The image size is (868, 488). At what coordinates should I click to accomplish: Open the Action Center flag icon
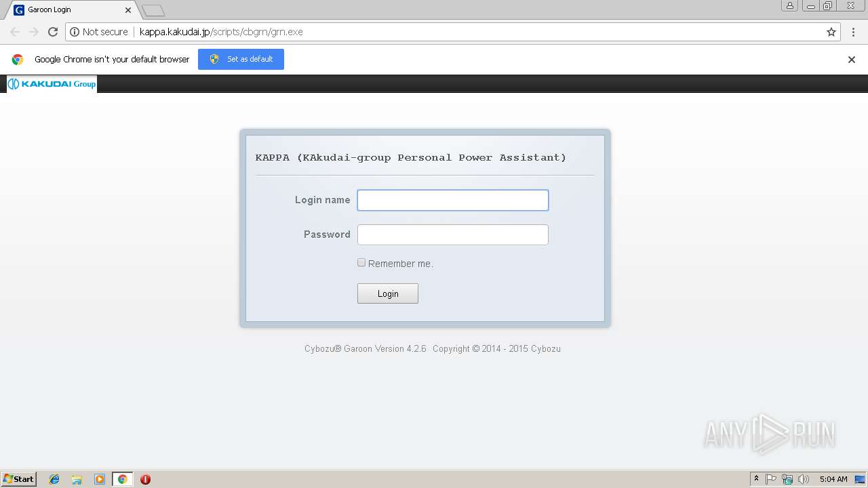(771, 479)
